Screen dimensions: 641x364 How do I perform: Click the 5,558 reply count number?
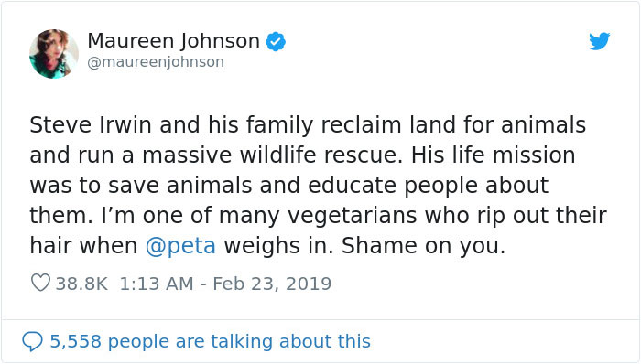coord(76,341)
